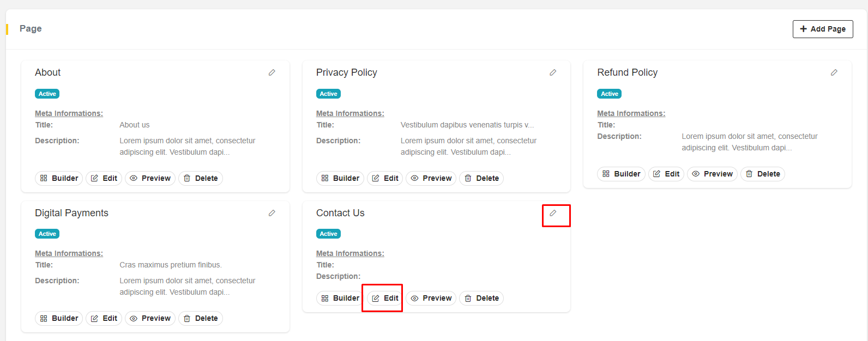Delete the Contact Us page

[481, 298]
